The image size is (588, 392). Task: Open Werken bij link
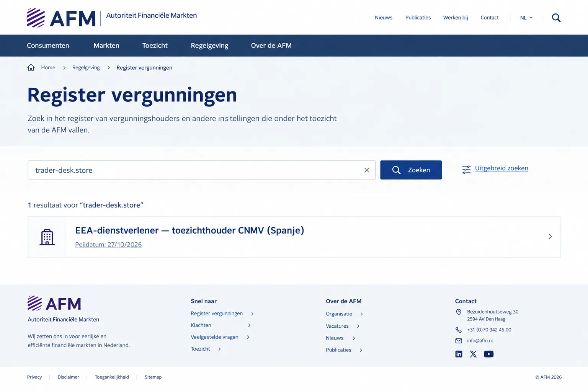456,18
